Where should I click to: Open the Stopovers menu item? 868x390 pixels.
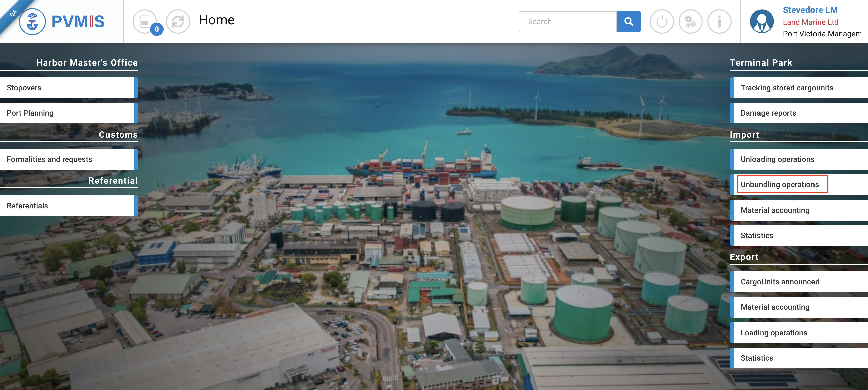67,88
